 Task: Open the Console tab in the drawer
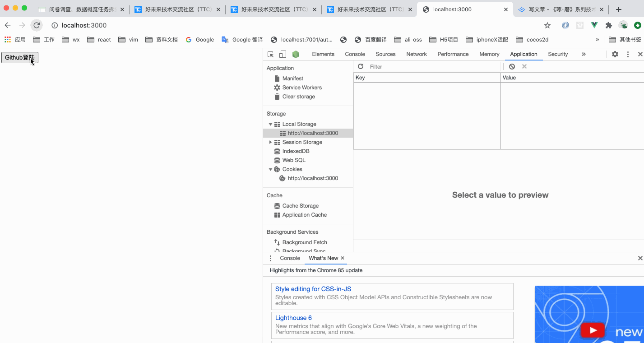289,258
